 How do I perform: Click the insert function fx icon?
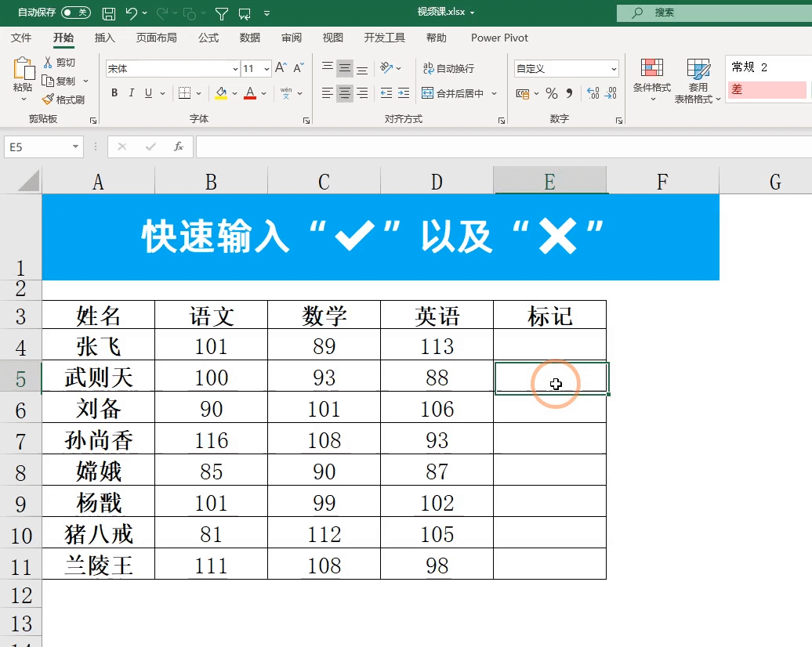(179, 147)
